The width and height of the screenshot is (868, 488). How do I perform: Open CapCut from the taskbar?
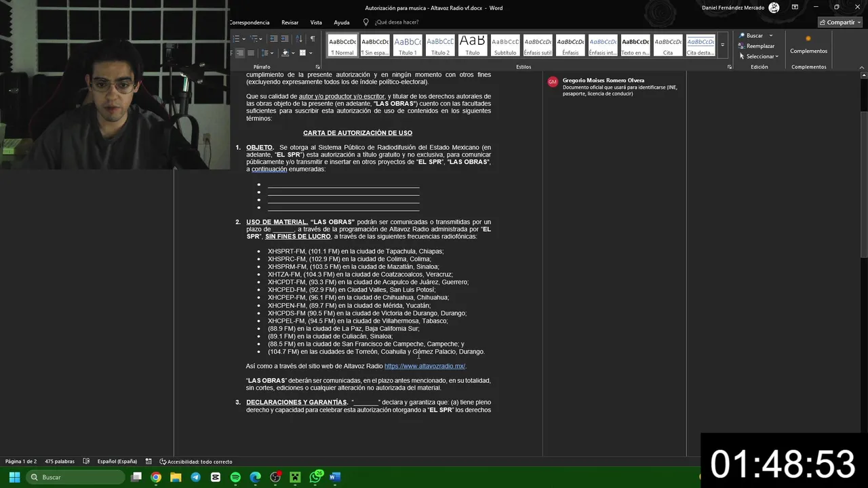click(x=216, y=477)
